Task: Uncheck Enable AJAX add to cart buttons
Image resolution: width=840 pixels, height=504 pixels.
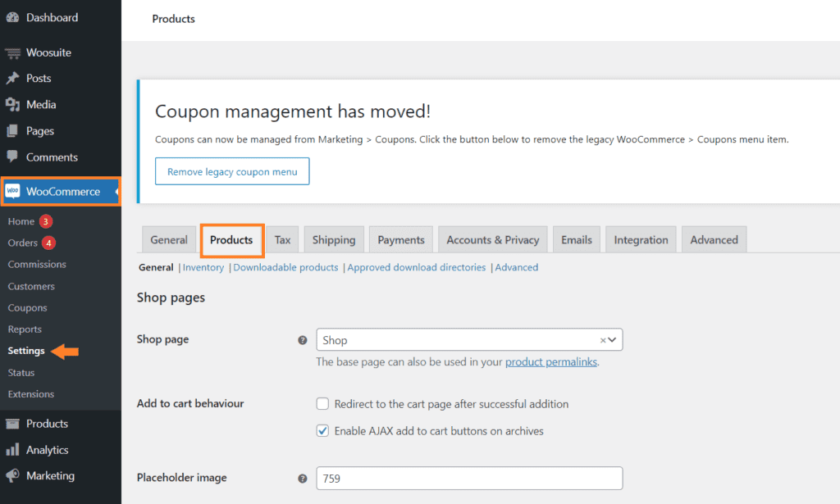Action: (322, 431)
